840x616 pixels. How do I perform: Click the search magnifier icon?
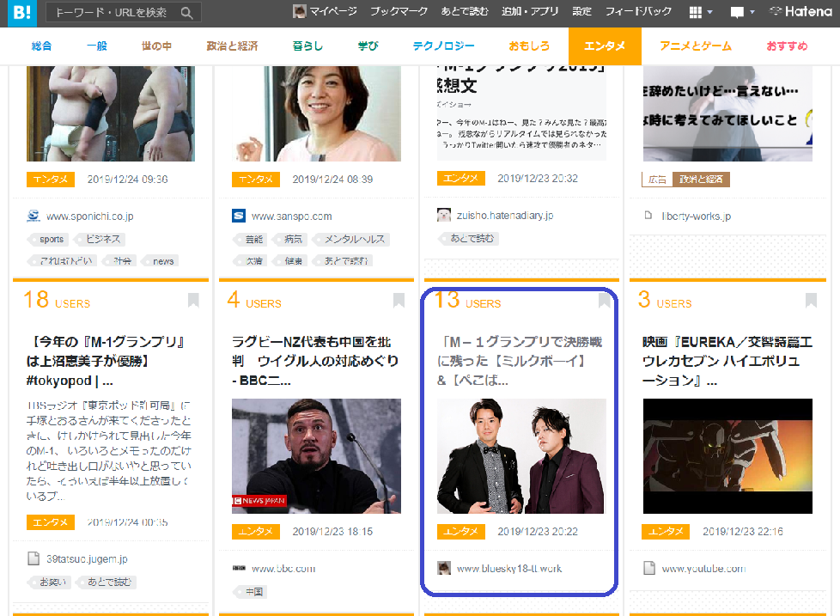point(186,13)
